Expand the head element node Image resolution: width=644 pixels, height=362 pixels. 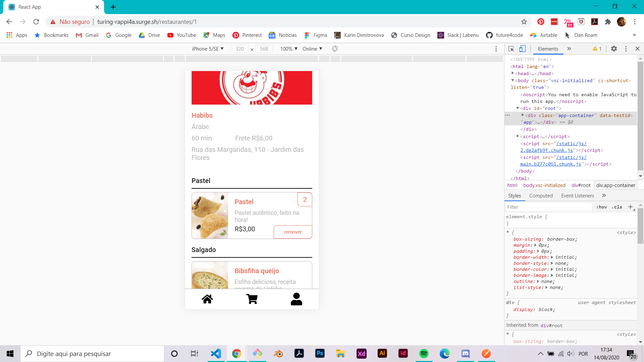click(x=513, y=73)
